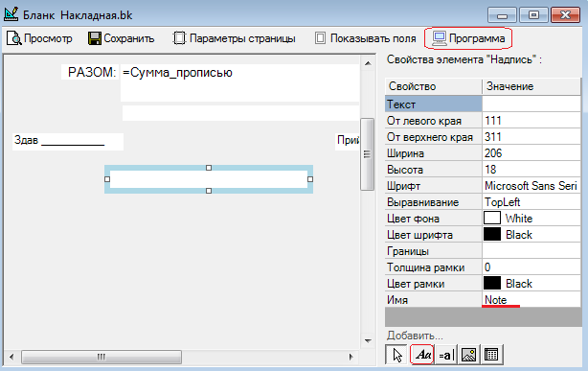Select the selected empty label box

point(209,179)
